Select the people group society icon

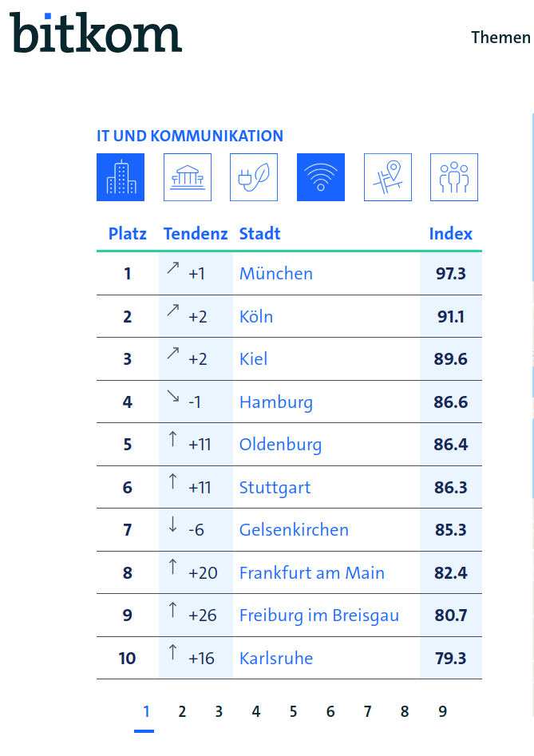click(x=453, y=177)
